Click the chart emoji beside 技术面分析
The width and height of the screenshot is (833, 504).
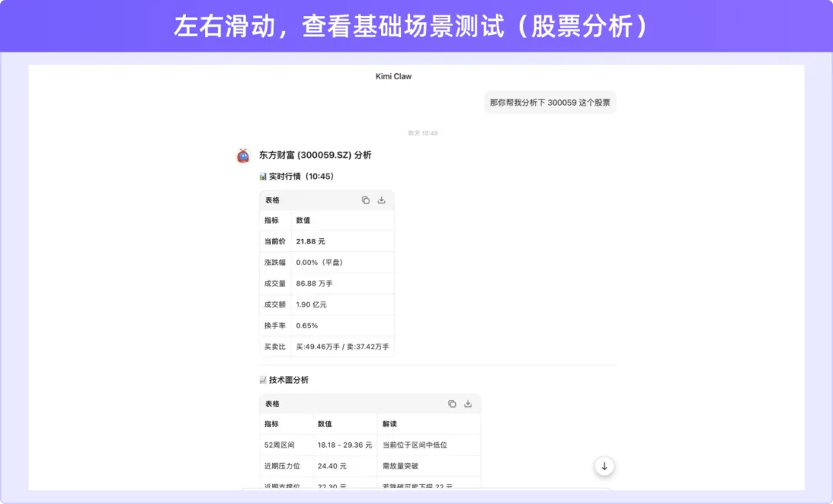[262, 380]
